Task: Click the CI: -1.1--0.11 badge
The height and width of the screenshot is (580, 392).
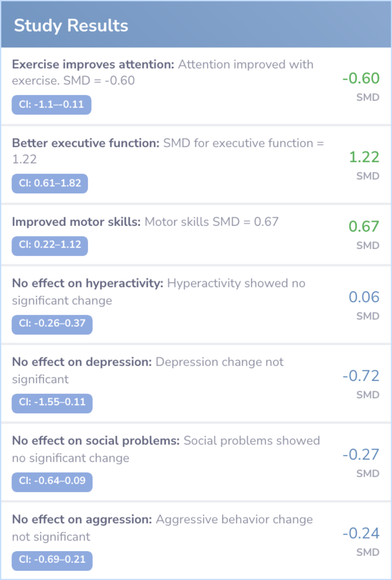Action: tap(51, 105)
